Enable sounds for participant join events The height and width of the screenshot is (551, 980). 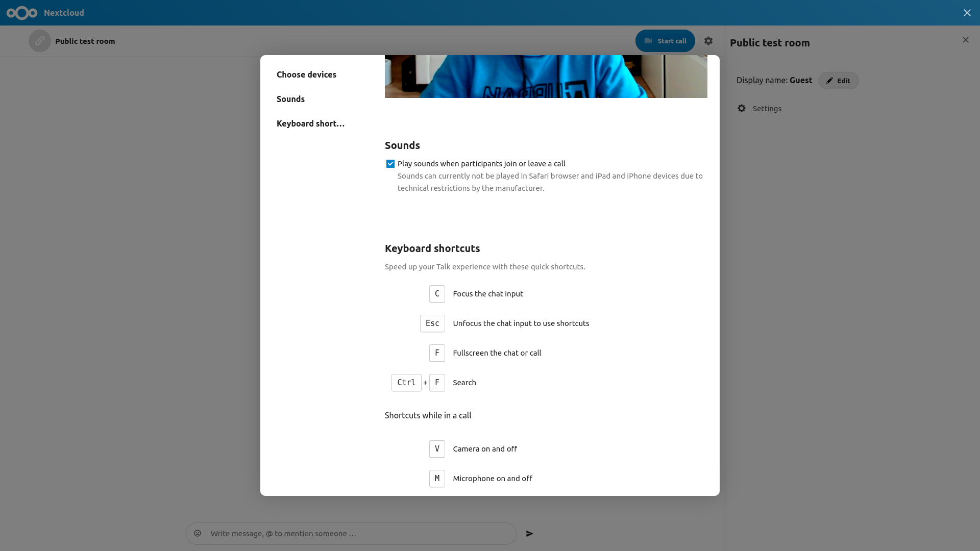pos(390,163)
